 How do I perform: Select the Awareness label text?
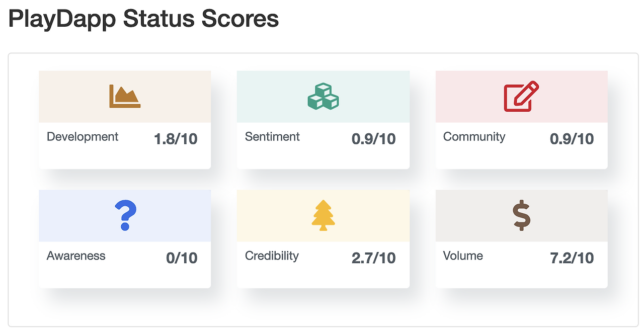(x=76, y=256)
